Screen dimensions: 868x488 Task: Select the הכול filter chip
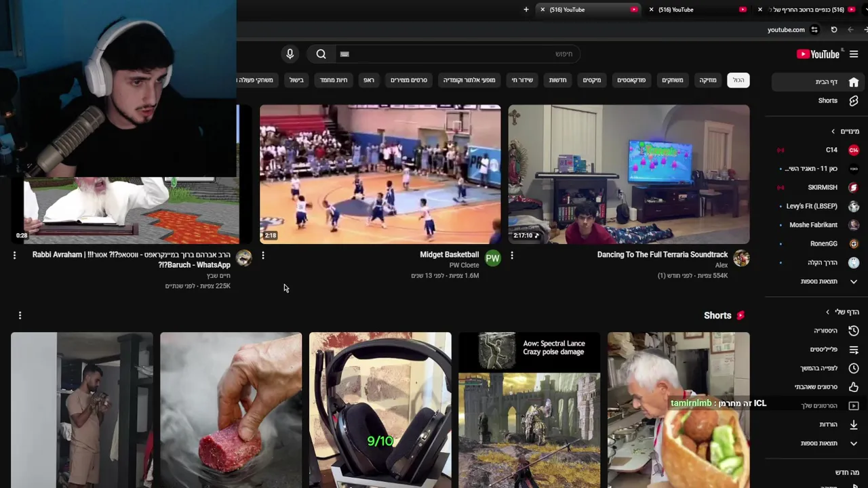(x=738, y=80)
